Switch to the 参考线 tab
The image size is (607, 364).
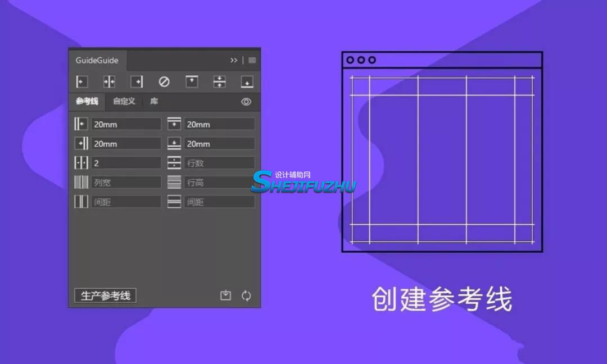[87, 101]
